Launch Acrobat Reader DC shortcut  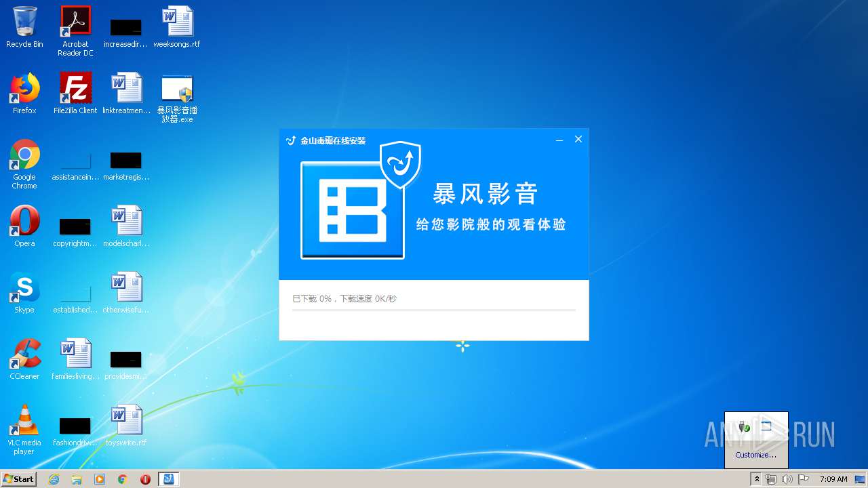(x=75, y=31)
